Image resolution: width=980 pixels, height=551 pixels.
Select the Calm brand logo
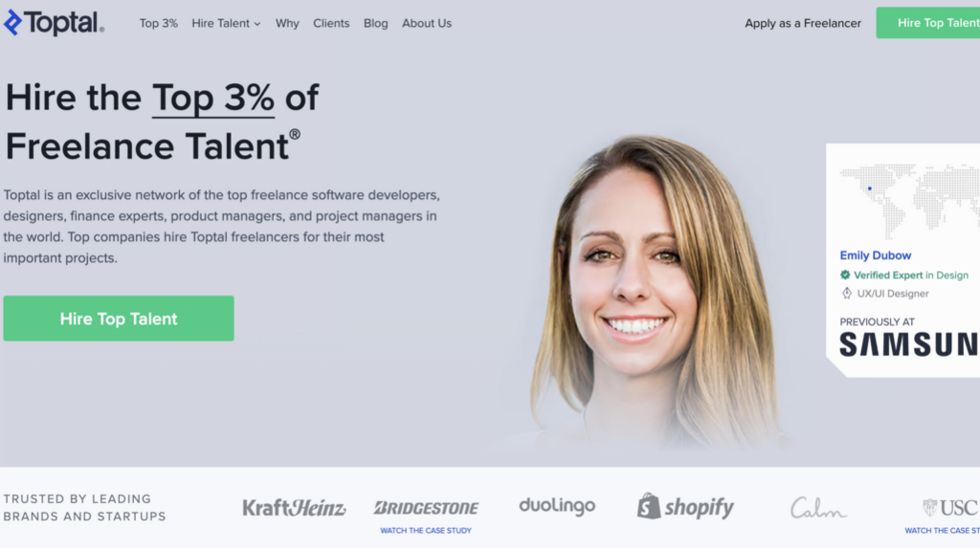click(818, 507)
